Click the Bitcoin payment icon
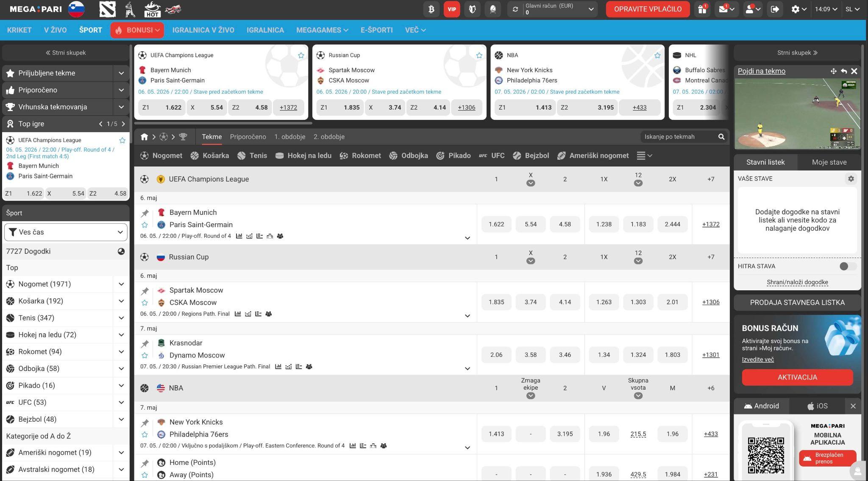Image resolution: width=868 pixels, height=481 pixels. 431,9
